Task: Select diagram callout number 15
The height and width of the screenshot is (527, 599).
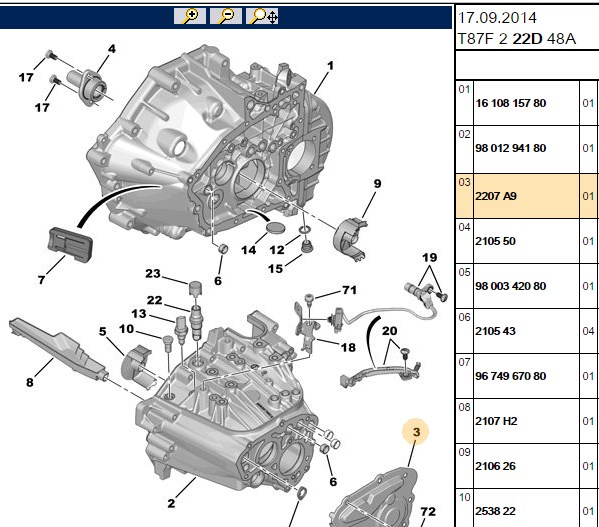Action: click(275, 269)
